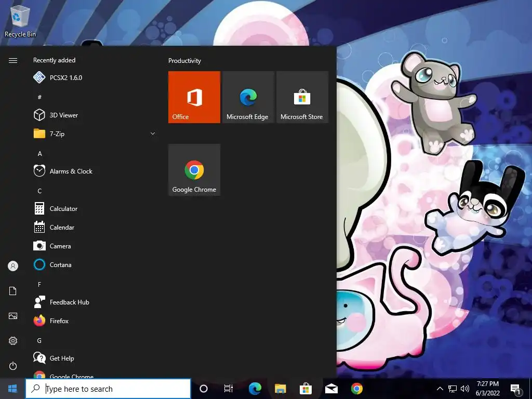Click the A letter header in app list
532x399 pixels.
click(39, 154)
